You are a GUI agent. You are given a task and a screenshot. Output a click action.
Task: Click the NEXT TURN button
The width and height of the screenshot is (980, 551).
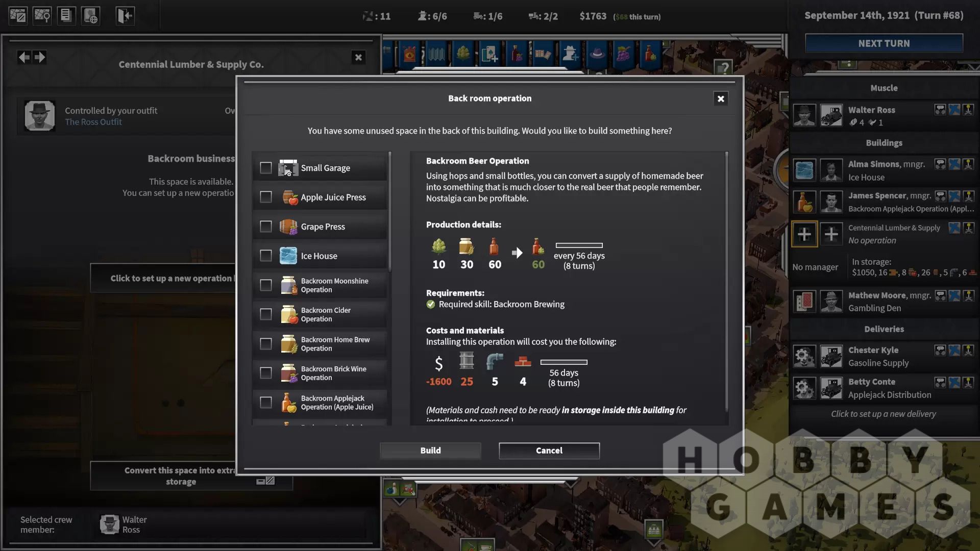click(x=884, y=43)
